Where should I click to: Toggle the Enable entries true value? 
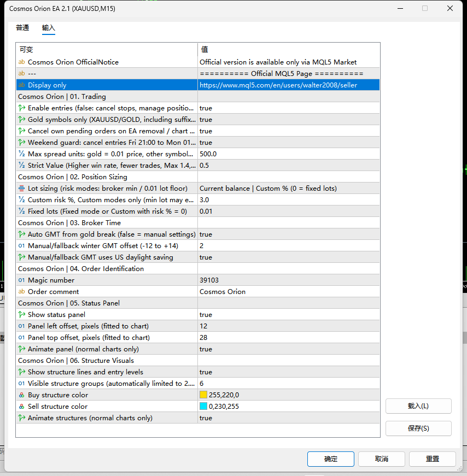(288, 108)
